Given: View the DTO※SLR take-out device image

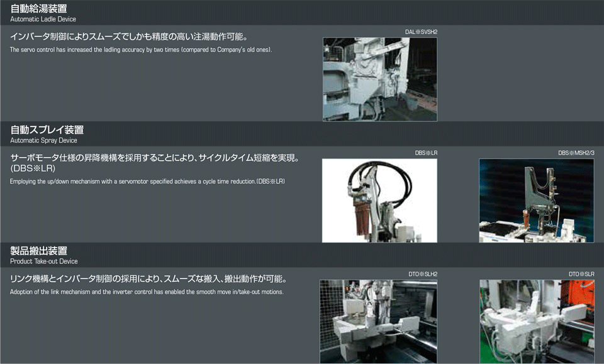Looking at the screenshot, I should tap(536, 321).
